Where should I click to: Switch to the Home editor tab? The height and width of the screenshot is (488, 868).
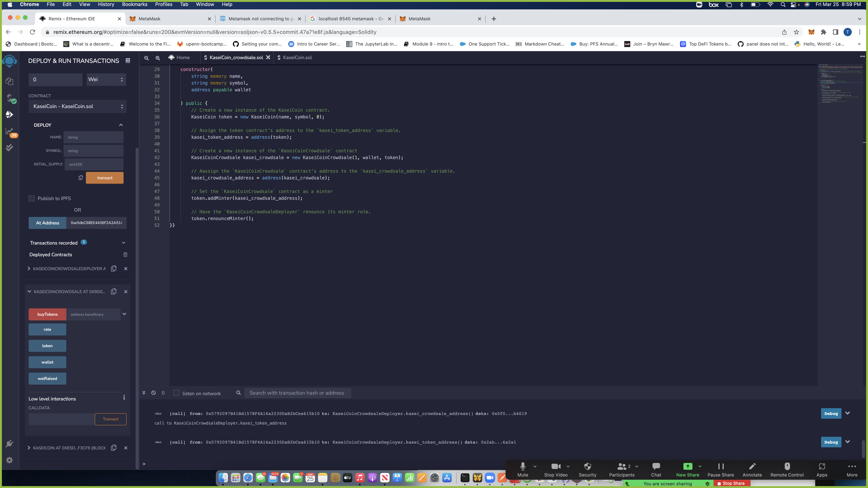[x=179, y=58]
